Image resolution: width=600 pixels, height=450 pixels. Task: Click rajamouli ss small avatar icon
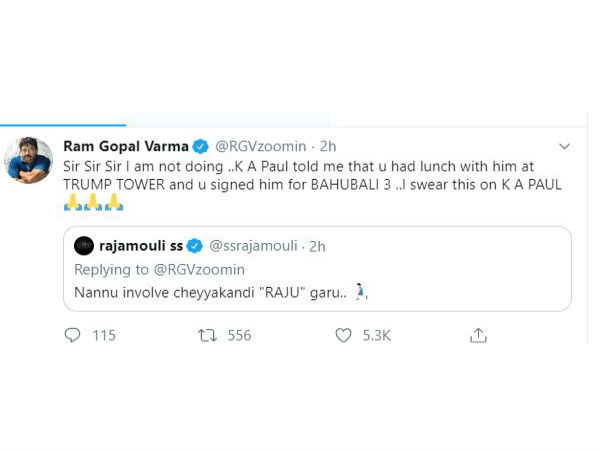[86, 245]
